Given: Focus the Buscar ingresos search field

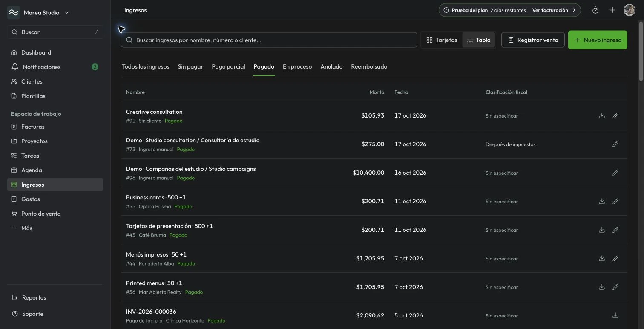Looking at the screenshot, I should click(269, 40).
